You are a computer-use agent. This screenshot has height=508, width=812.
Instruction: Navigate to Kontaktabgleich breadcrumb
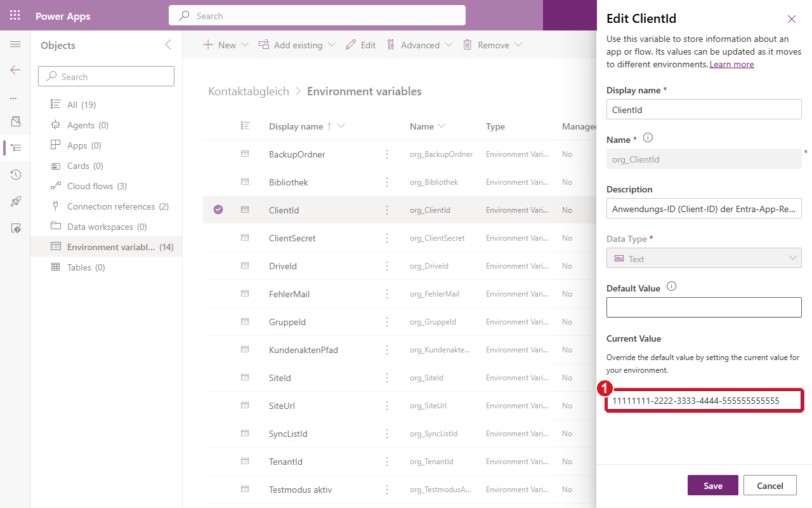coord(249,91)
